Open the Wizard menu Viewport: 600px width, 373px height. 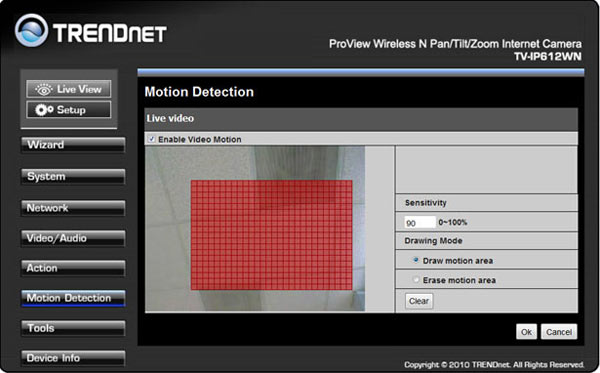point(73,145)
